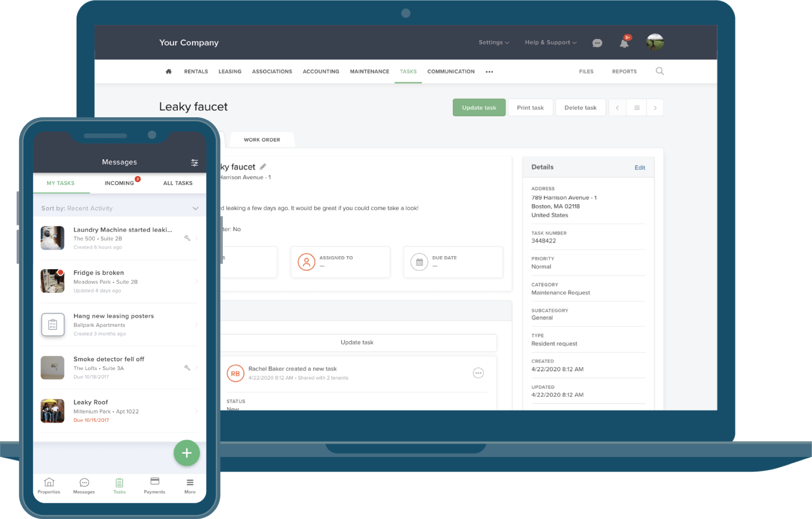Open the Leasing menu
The height and width of the screenshot is (519, 812).
tap(230, 71)
